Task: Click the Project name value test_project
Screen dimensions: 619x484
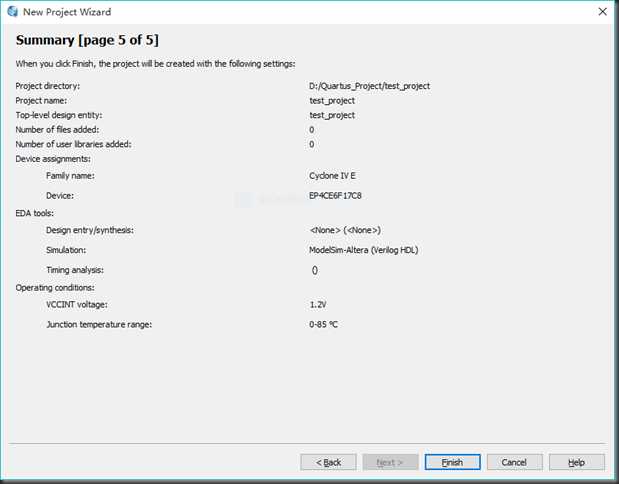Action: pos(332,101)
